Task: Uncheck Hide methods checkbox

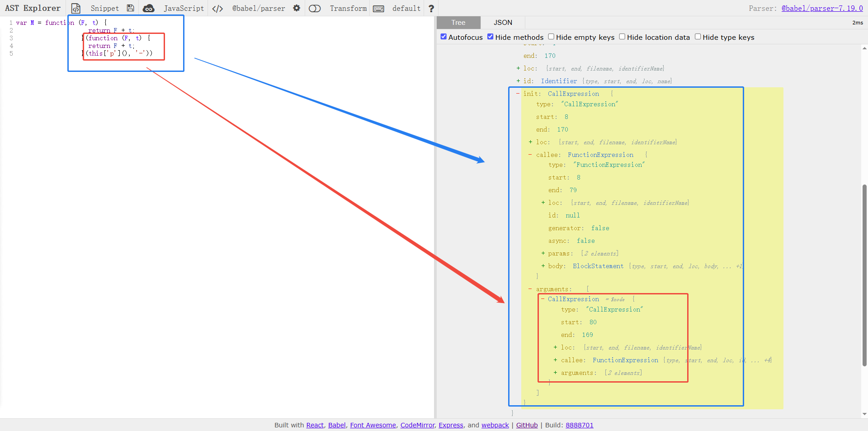Action: pos(490,37)
